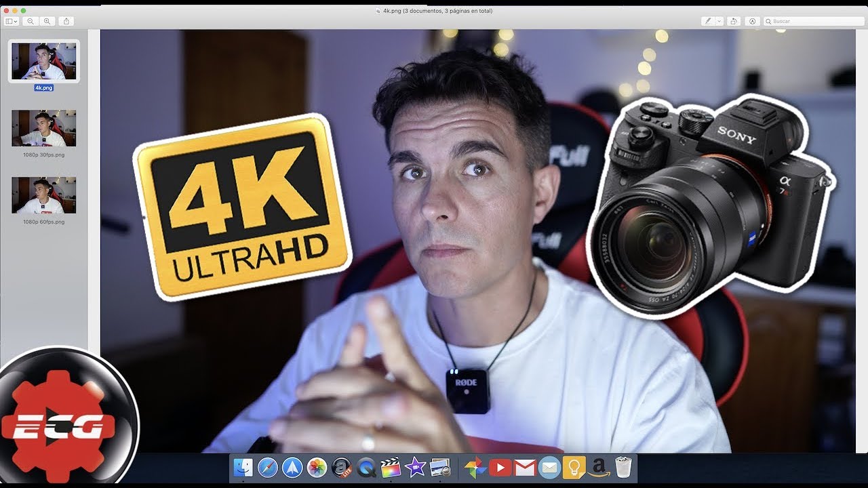Expand the highlight pen color dropdown arrow

point(719,22)
